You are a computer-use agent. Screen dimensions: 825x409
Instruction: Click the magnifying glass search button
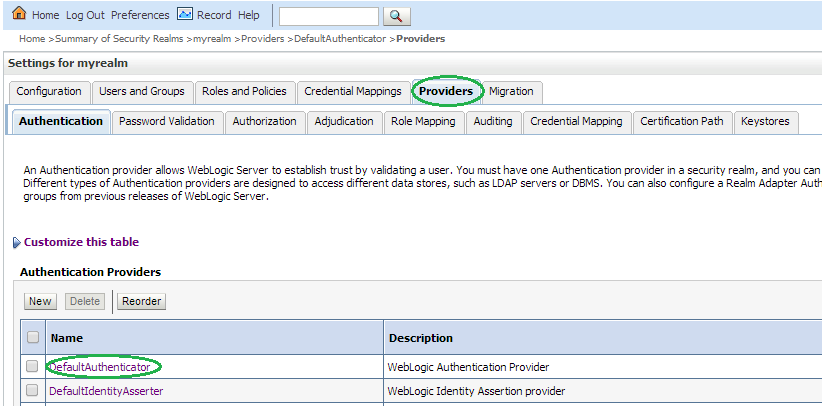pyautogui.click(x=397, y=16)
